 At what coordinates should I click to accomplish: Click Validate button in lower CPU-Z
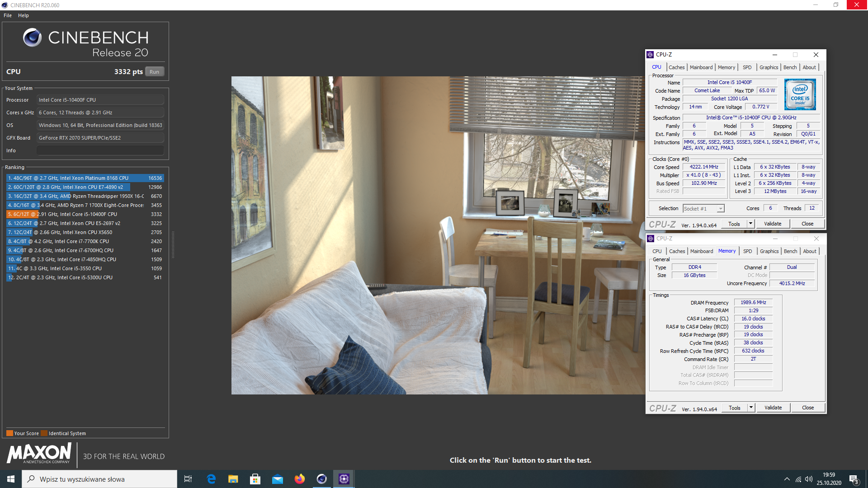pos(773,408)
